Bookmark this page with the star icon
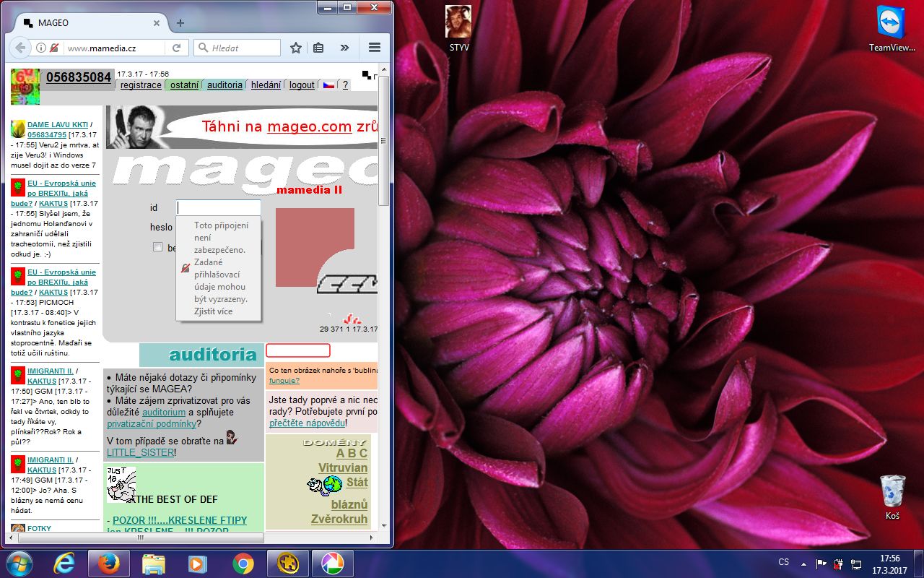Image resolution: width=924 pixels, height=578 pixels. point(296,48)
